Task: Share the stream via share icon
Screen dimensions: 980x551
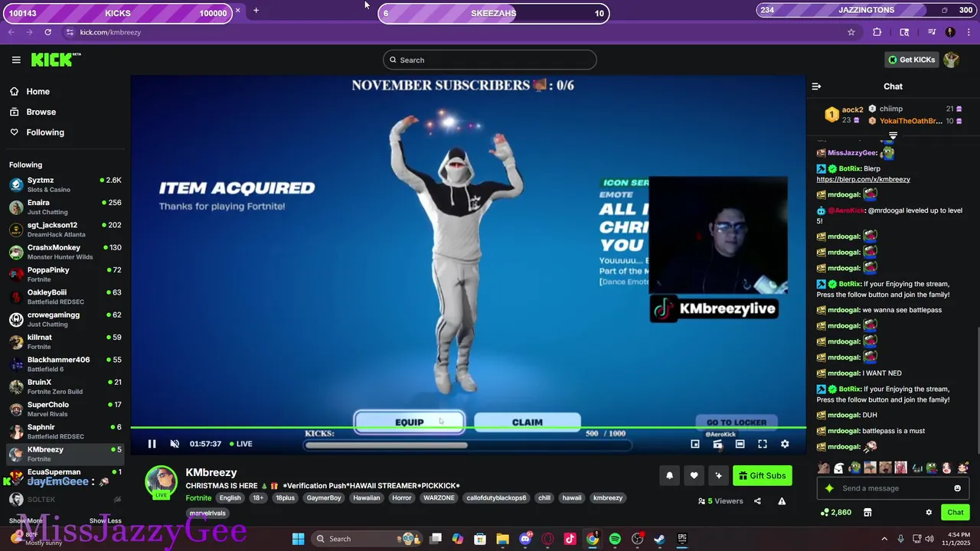Action: (757, 501)
